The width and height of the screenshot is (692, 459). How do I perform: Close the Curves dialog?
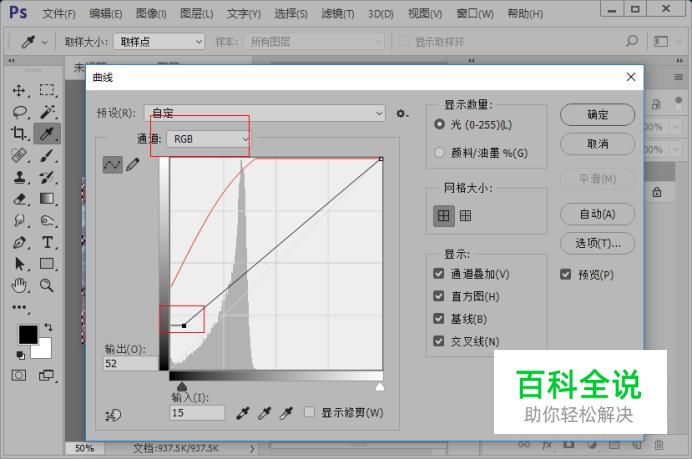click(631, 77)
